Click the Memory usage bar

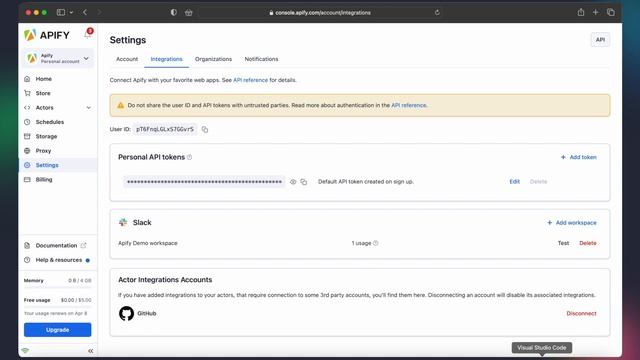58,288
